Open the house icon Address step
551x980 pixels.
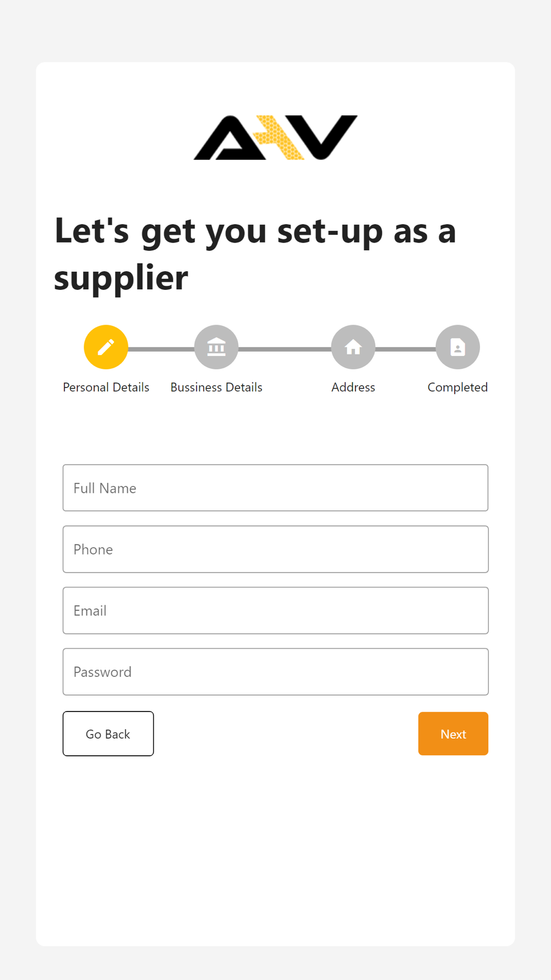click(x=353, y=347)
